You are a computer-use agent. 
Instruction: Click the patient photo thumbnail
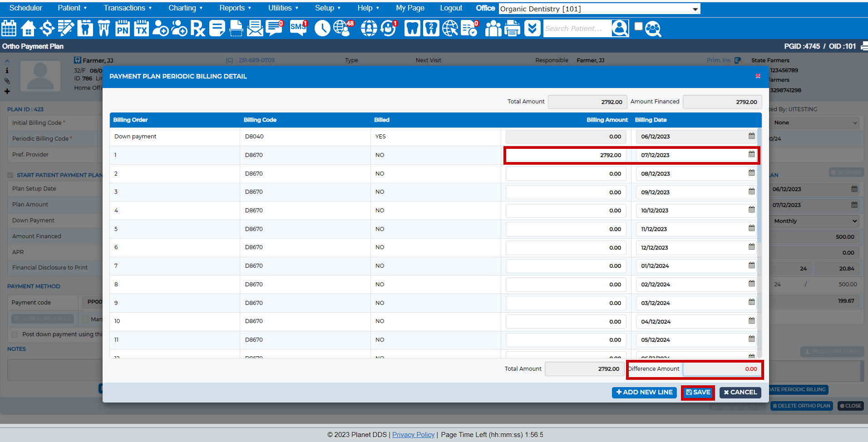40,76
